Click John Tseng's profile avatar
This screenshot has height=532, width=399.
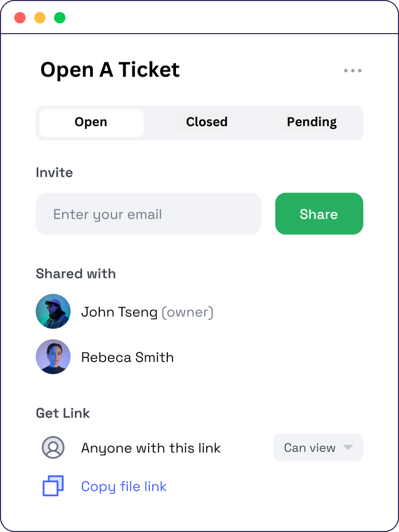click(53, 312)
